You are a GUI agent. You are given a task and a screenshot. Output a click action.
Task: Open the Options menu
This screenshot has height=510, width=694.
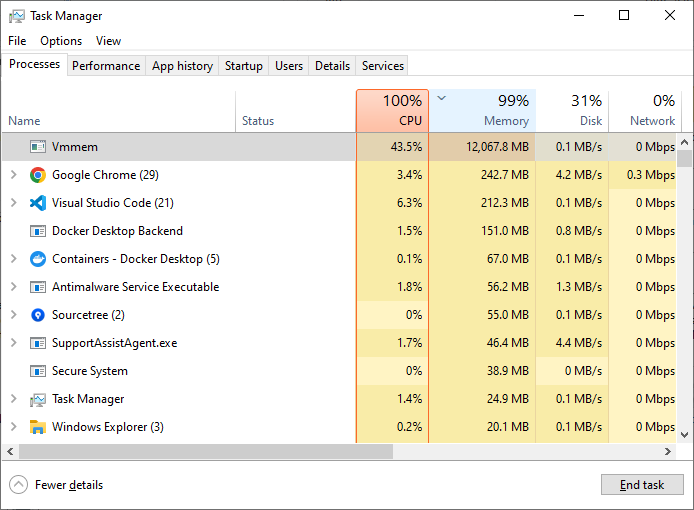[61, 41]
